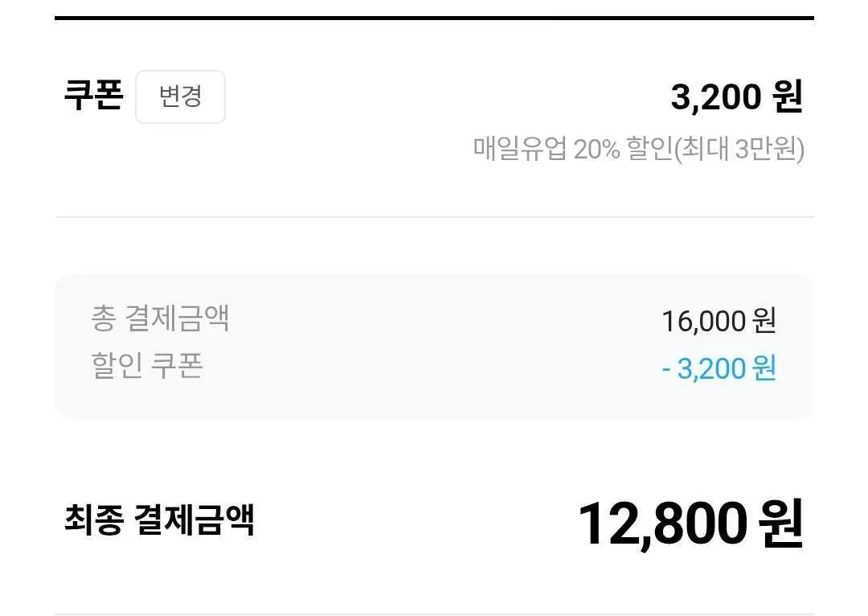This screenshot has height=616, width=868.
Task: Click the empty center of the gray summary box
Action: click(434, 346)
